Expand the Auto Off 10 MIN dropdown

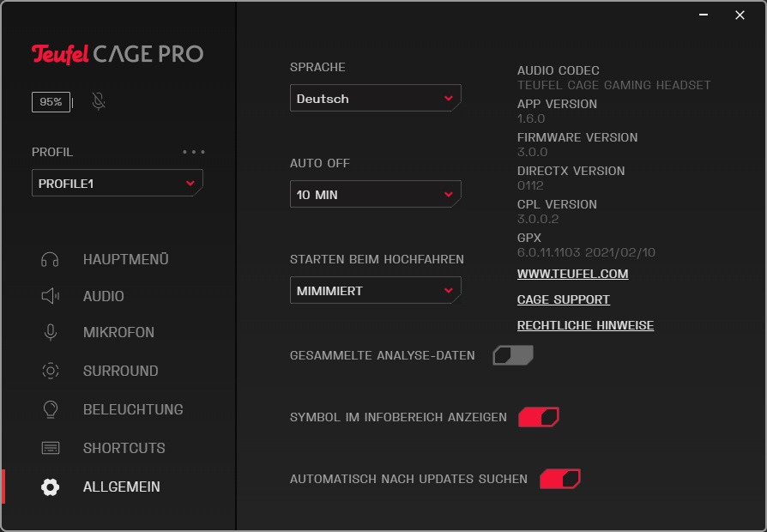click(375, 195)
